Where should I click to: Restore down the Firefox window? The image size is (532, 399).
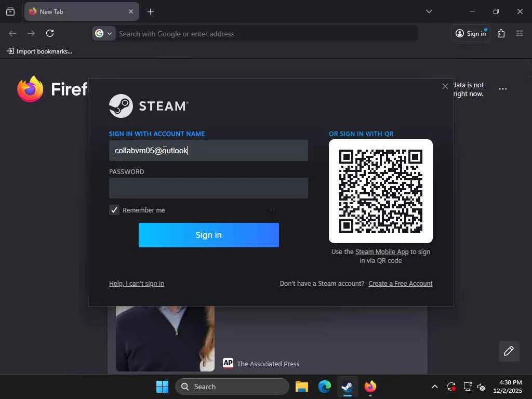pos(496,11)
